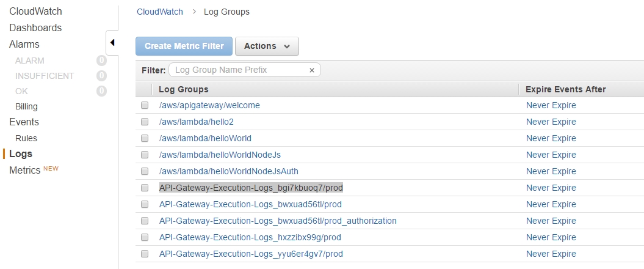The height and width of the screenshot is (269, 644).
Task: Check the yyu6er4gv7/prod row checkbox
Action: point(145,254)
